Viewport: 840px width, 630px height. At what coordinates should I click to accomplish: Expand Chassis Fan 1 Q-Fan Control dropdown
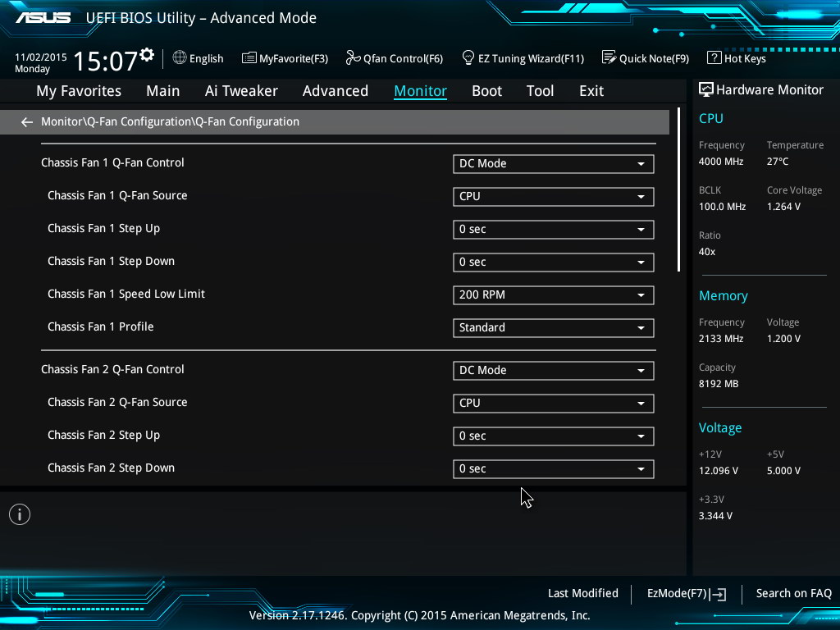tap(553, 164)
